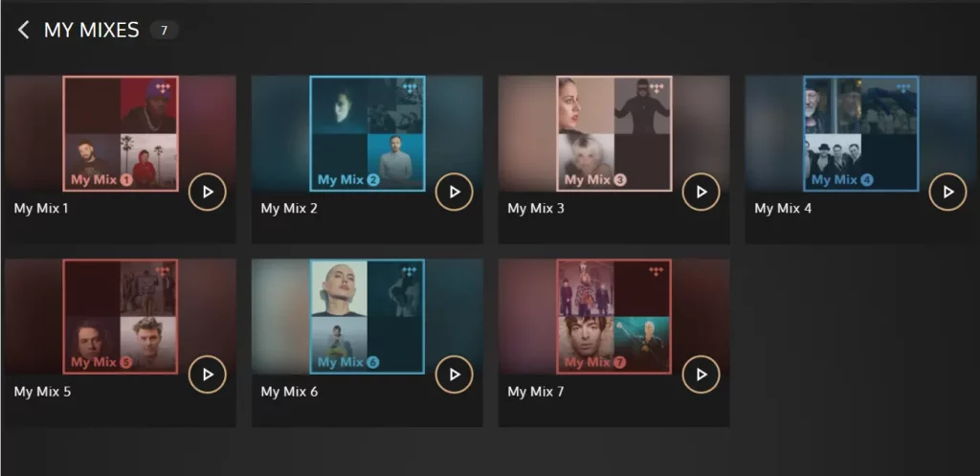Start playback of My Mix 2
The image size is (980, 476).
tap(455, 192)
